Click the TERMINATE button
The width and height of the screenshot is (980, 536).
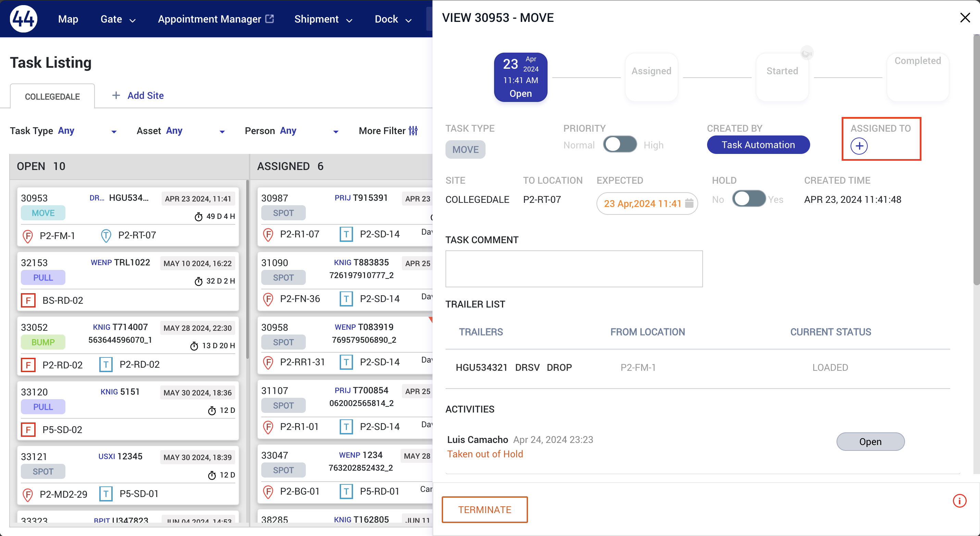tap(484, 509)
